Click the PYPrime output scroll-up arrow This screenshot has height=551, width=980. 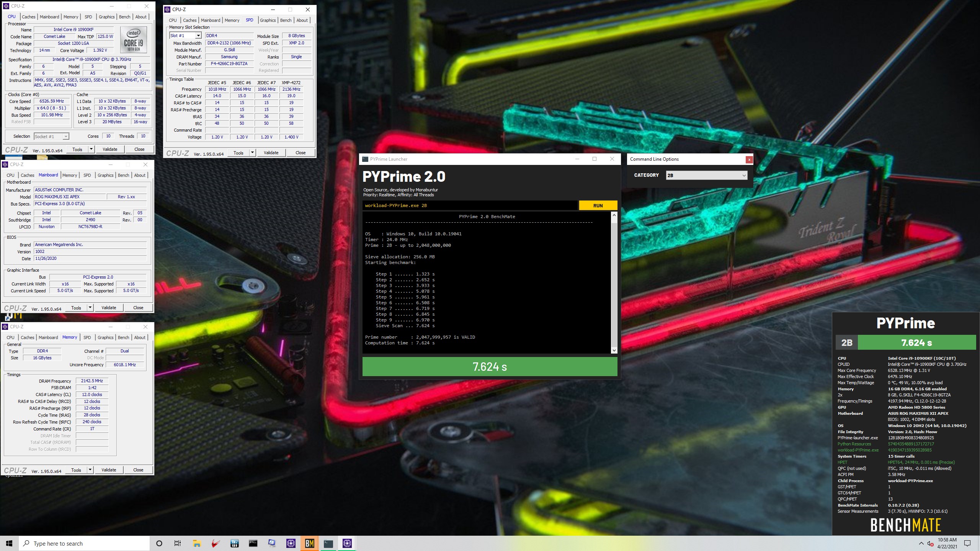tap(614, 215)
